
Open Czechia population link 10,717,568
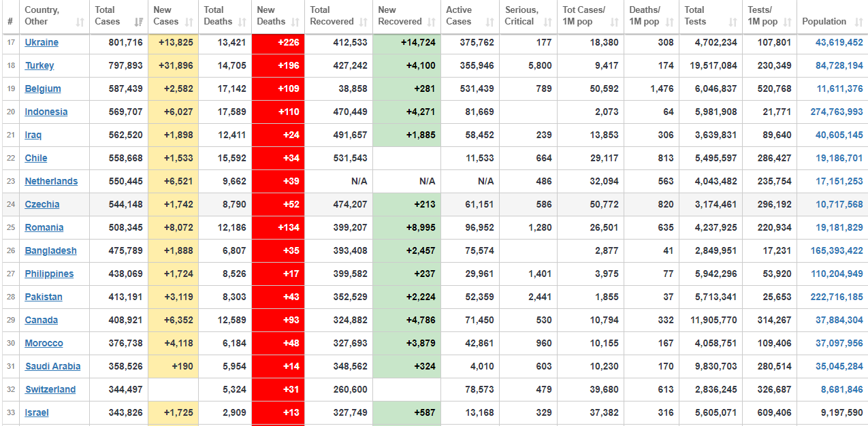[x=839, y=204]
